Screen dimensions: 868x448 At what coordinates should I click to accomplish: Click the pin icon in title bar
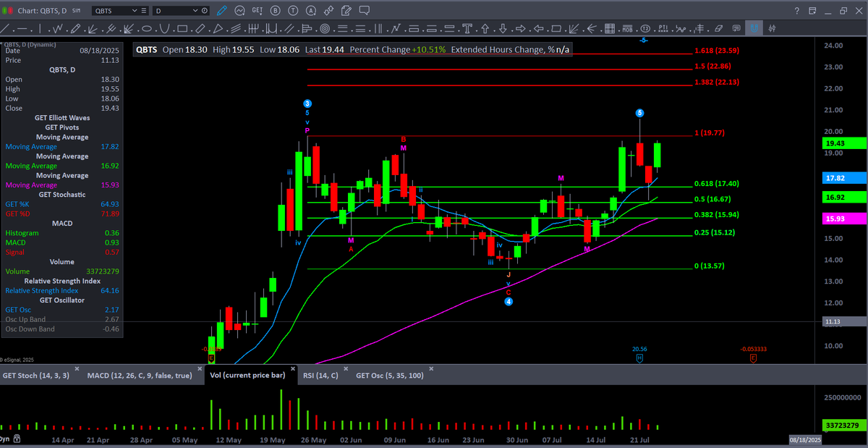328,11
